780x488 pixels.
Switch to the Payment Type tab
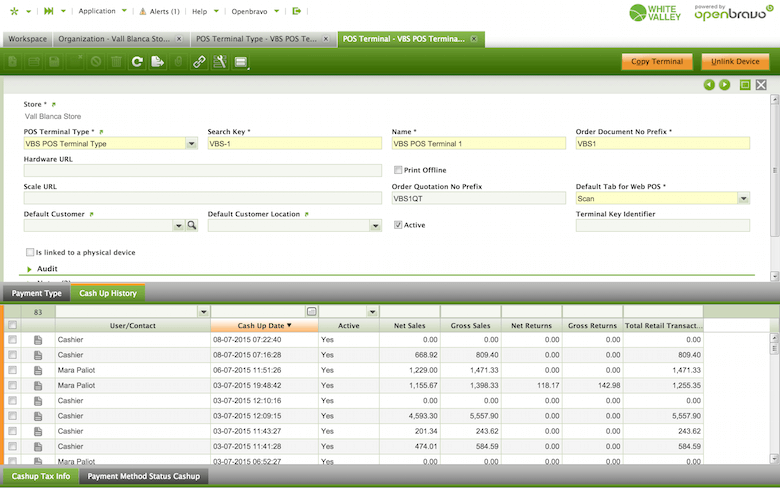[36, 293]
